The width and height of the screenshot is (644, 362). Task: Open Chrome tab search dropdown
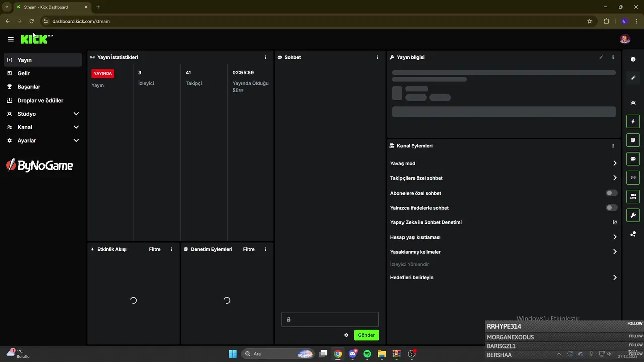point(7,7)
